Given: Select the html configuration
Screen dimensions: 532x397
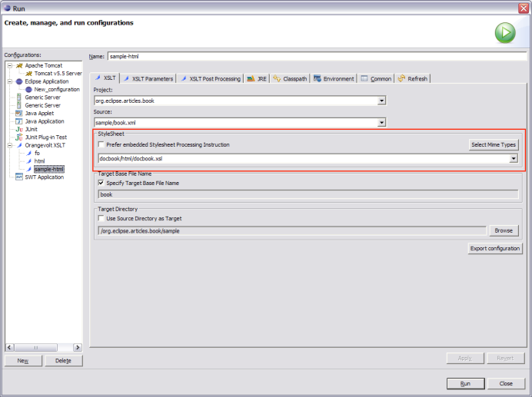Looking at the screenshot, I should (39, 161).
